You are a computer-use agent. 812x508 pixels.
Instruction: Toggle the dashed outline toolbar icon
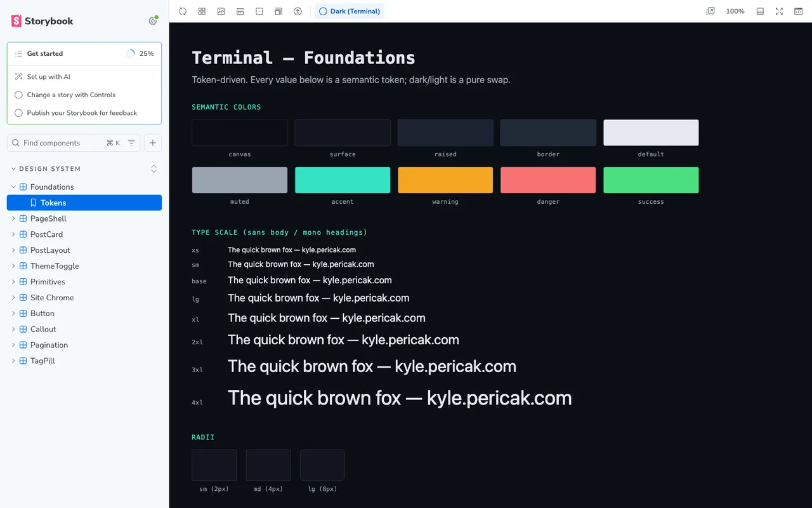pos(259,11)
